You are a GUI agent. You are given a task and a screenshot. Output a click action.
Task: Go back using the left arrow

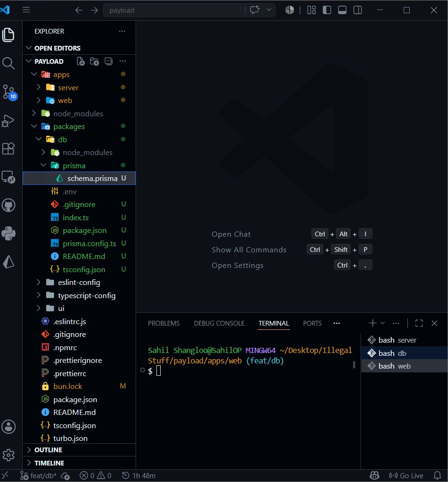coord(79,10)
